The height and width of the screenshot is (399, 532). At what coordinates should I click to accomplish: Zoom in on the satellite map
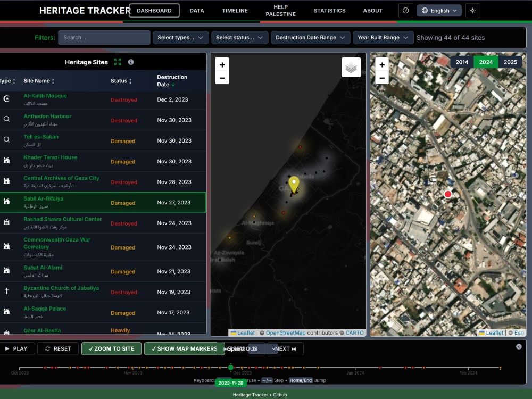click(381, 64)
